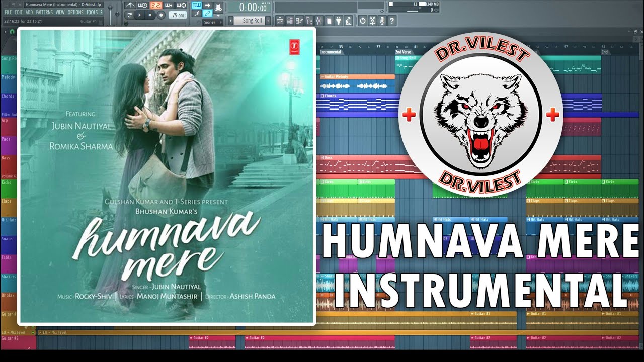Select the Pads track label
This screenshot has width=644, height=362.
[6, 139]
